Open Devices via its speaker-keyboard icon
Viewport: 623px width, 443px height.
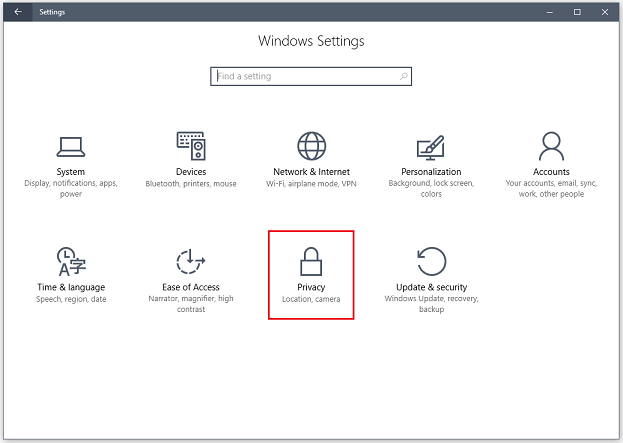[191, 146]
